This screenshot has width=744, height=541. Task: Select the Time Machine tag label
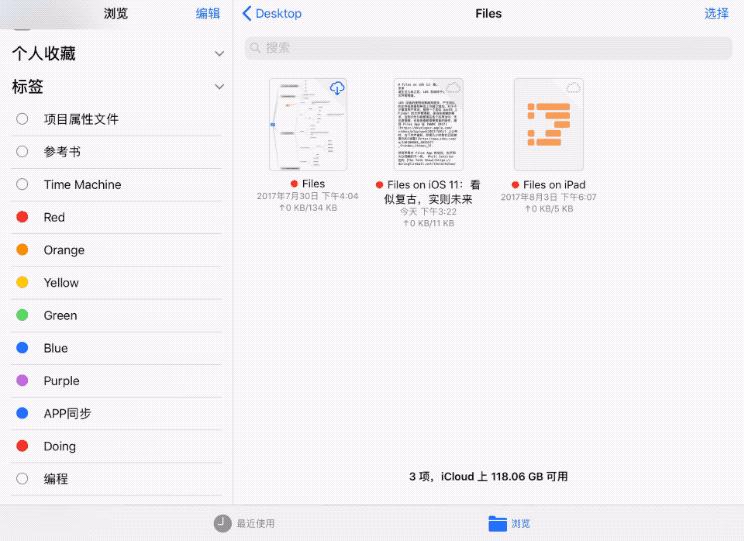(x=82, y=185)
